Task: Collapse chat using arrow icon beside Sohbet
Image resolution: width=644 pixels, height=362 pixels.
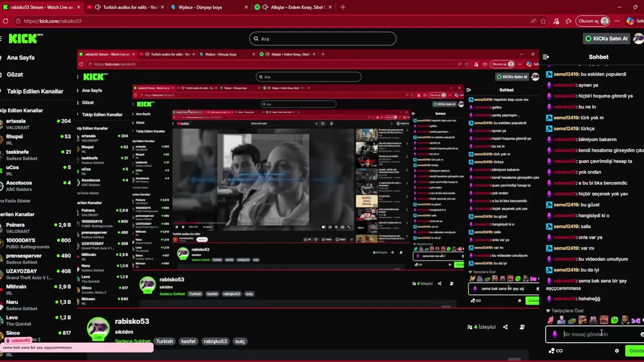Action: click(546, 57)
